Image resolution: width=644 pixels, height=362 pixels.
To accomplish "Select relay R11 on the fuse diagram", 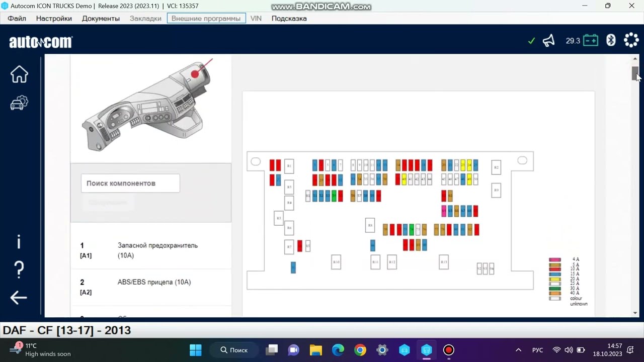I will pyautogui.click(x=375, y=262).
